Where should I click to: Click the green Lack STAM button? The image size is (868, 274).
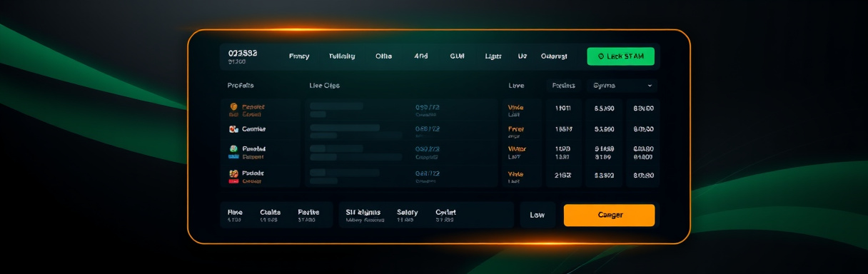pos(620,56)
